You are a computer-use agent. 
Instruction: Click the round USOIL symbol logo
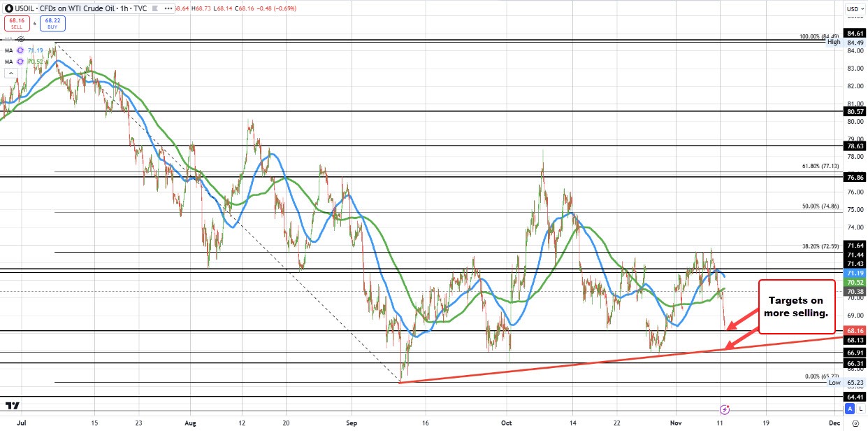[8, 8]
